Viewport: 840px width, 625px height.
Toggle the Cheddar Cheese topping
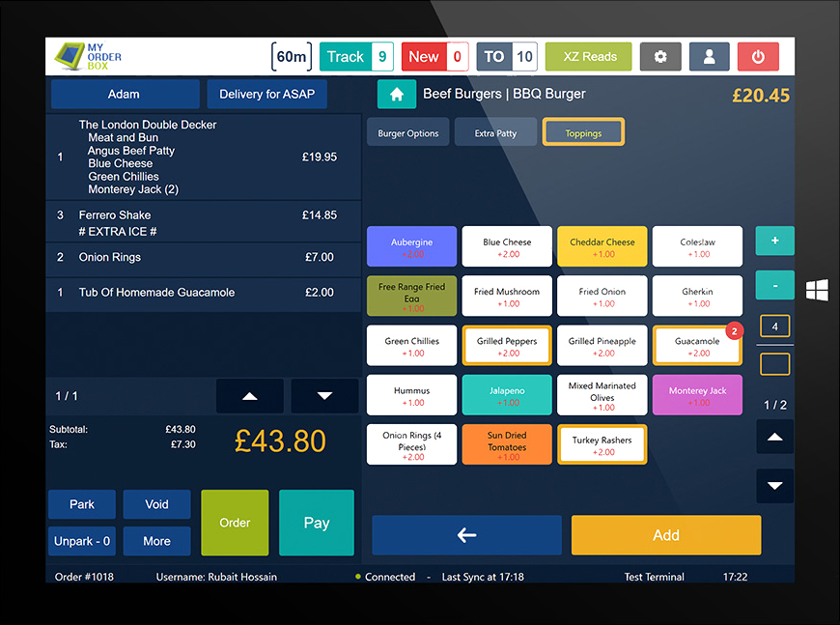pos(602,246)
